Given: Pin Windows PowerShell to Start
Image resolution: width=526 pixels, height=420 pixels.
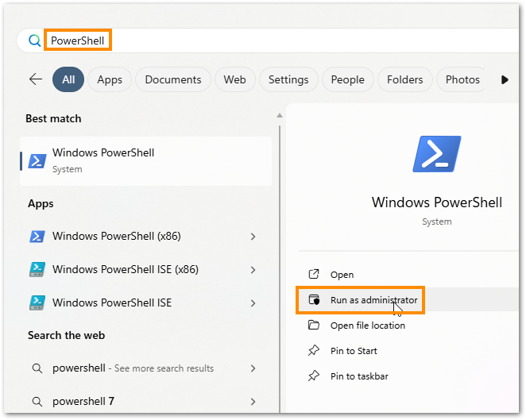Looking at the screenshot, I should [354, 351].
